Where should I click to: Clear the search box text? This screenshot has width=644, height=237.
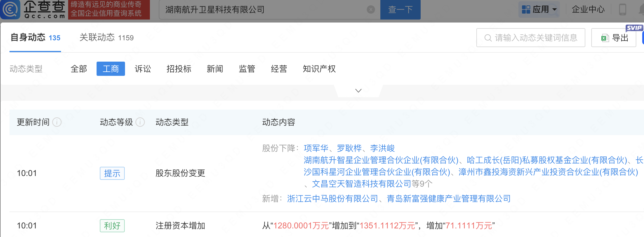(x=371, y=10)
